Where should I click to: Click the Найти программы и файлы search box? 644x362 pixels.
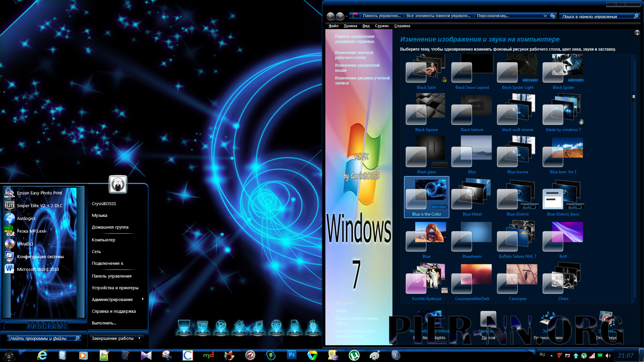pyautogui.click(x=44, y=338)
